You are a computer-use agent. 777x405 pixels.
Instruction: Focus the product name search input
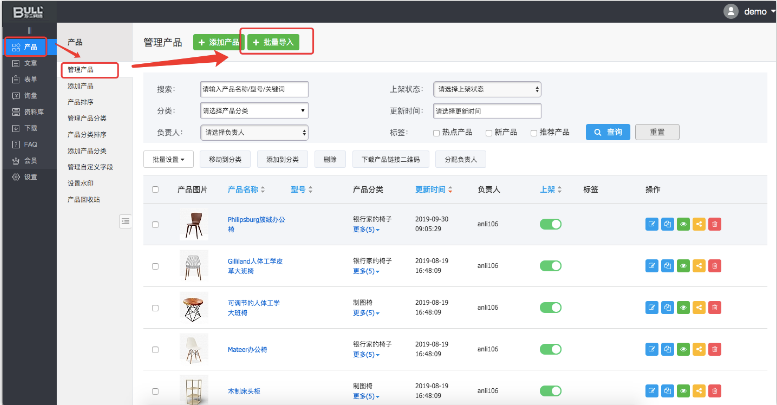click(254, 89)
